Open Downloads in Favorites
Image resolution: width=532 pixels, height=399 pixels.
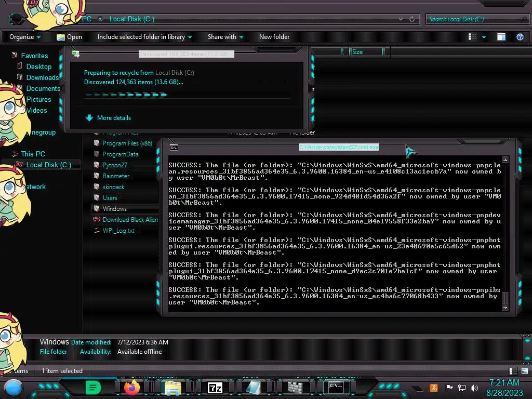[x=42, y=77]
